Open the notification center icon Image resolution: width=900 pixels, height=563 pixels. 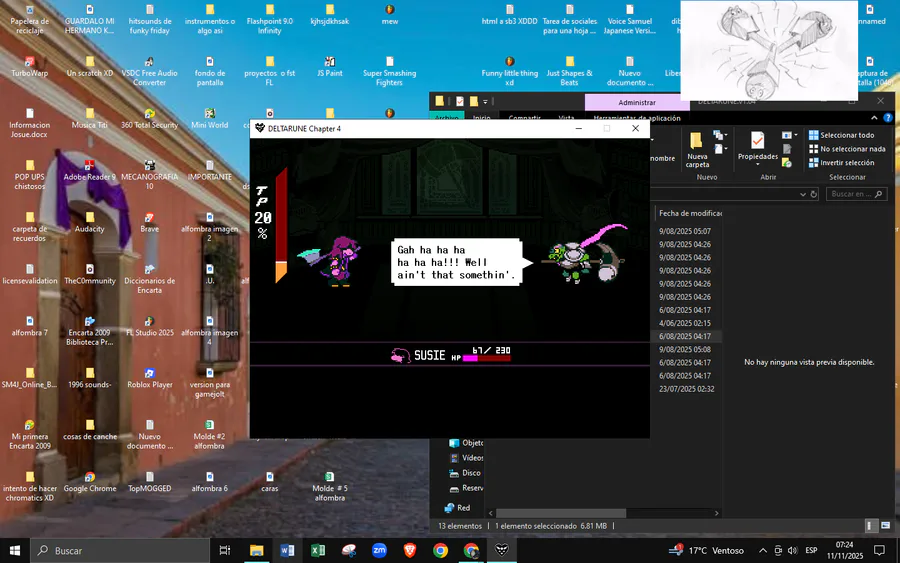(x=879, y=550)
